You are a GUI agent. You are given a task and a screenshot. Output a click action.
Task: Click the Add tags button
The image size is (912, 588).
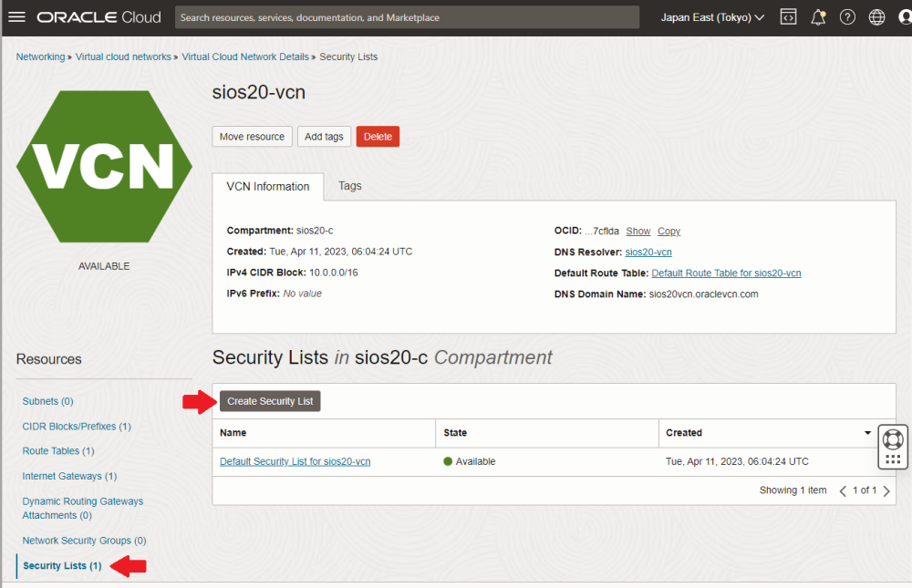324,137
